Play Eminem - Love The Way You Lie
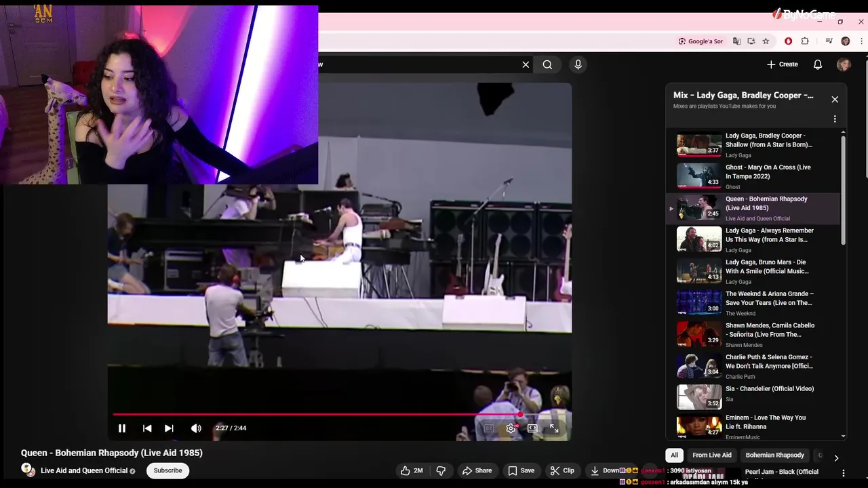 [x=753, y=426]
